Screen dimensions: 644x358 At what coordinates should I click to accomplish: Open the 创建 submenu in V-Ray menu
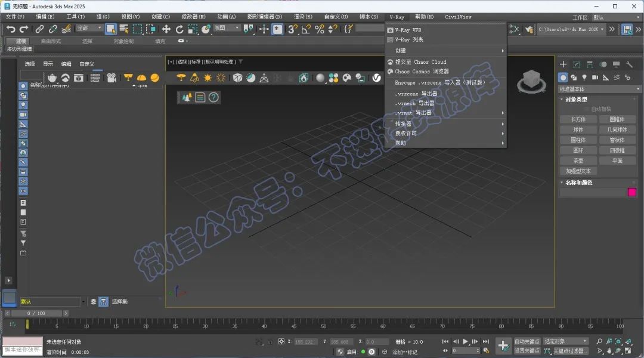coord(445,51)
